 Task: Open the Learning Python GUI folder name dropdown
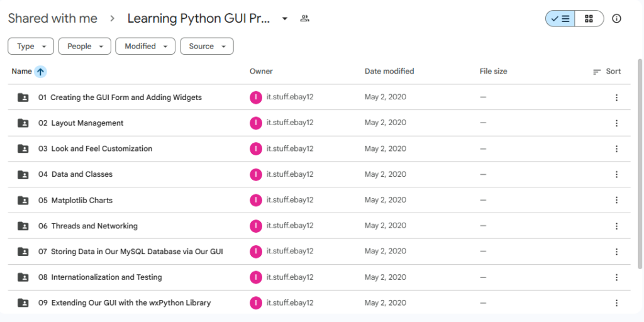tap(285, 19)
